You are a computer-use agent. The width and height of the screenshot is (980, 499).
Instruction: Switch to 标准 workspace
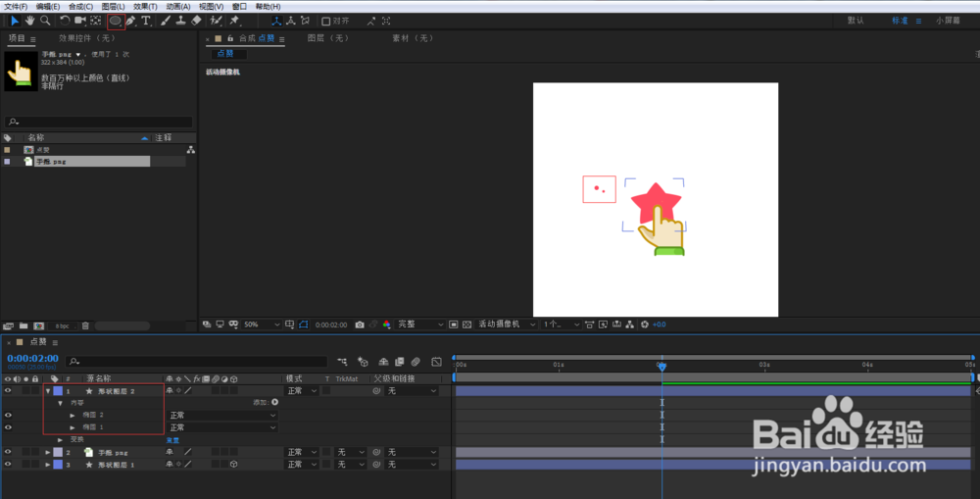(x=900, y=21)
